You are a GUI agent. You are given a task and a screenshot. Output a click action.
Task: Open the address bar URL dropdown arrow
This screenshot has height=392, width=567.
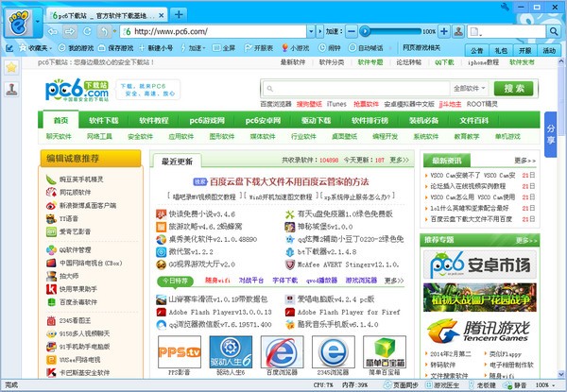pos(318,31)
